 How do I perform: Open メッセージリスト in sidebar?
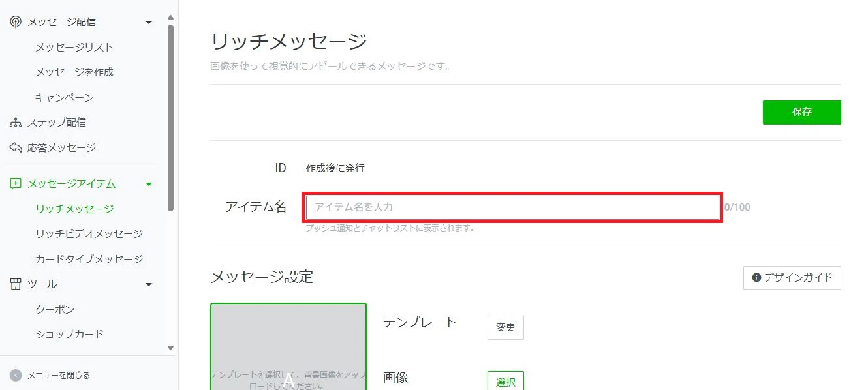coord(74,47)
